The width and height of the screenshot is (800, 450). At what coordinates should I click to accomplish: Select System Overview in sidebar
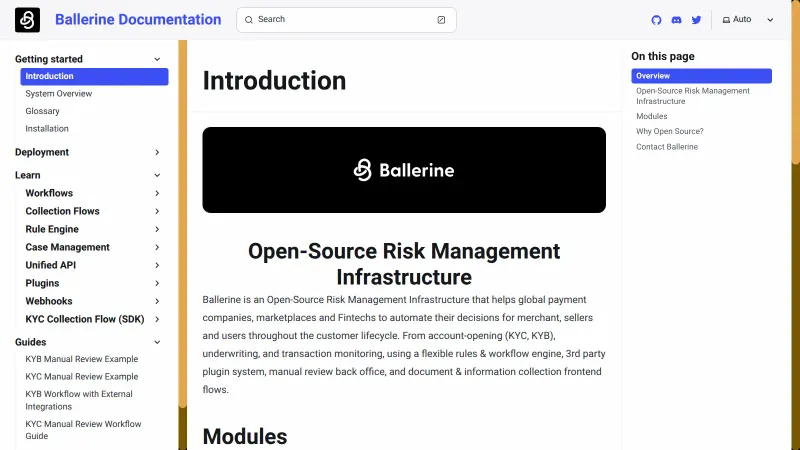59,94
